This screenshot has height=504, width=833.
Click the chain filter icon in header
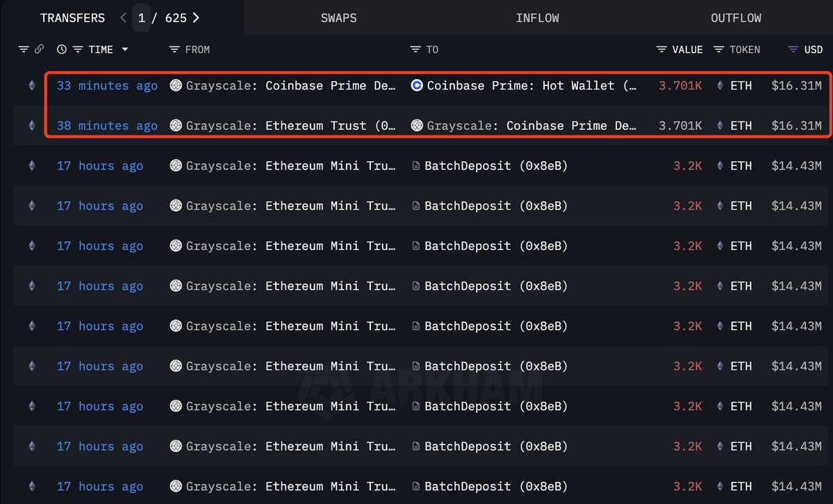click(x=24, y=49)
